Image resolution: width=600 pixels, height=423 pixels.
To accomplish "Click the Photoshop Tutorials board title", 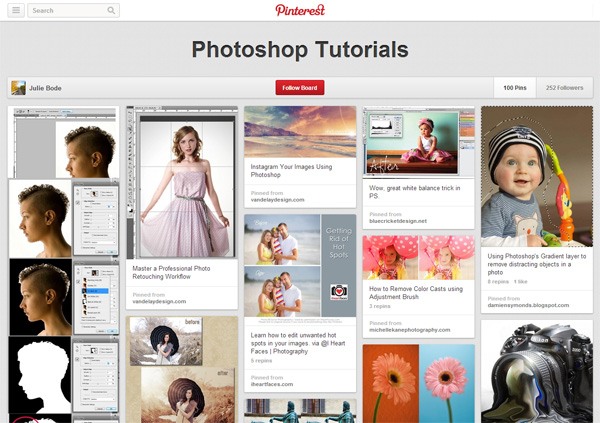I will pyautogui.click(x=300, y=50).
